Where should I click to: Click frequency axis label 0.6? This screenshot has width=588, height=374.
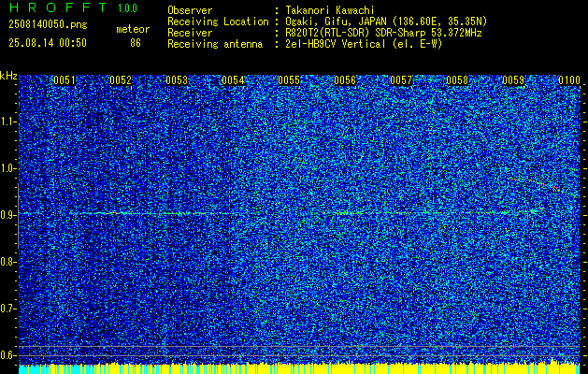click(x=7, y=355)
